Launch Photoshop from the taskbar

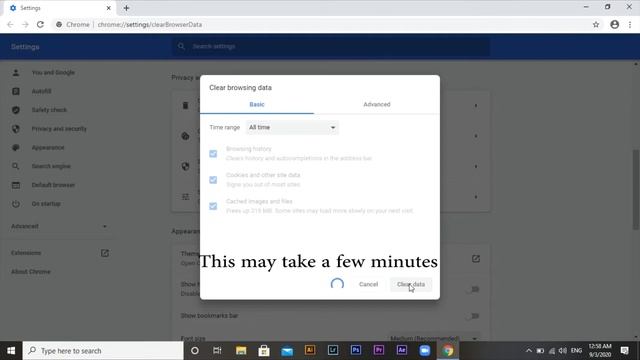[x=356, y=350]
